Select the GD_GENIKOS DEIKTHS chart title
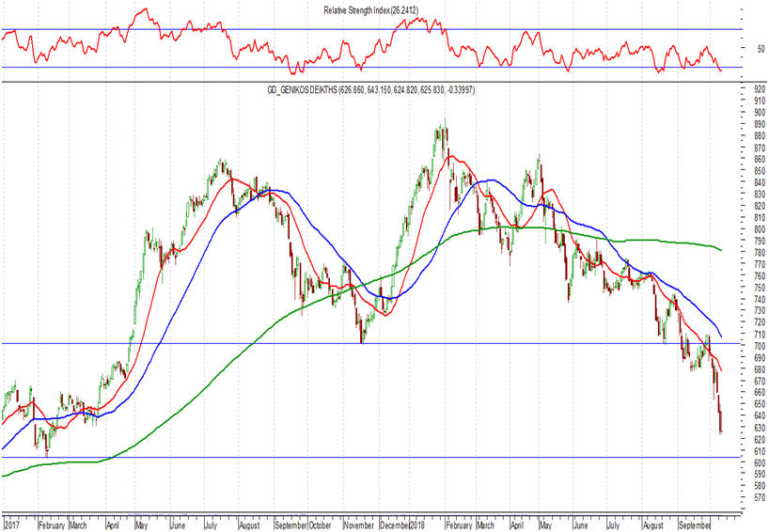 [x=370, y=90]
